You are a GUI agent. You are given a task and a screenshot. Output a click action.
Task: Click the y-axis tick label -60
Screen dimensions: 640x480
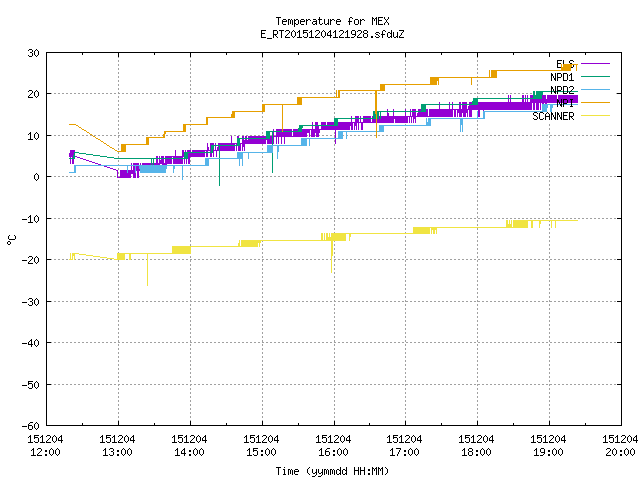(31, 426)
